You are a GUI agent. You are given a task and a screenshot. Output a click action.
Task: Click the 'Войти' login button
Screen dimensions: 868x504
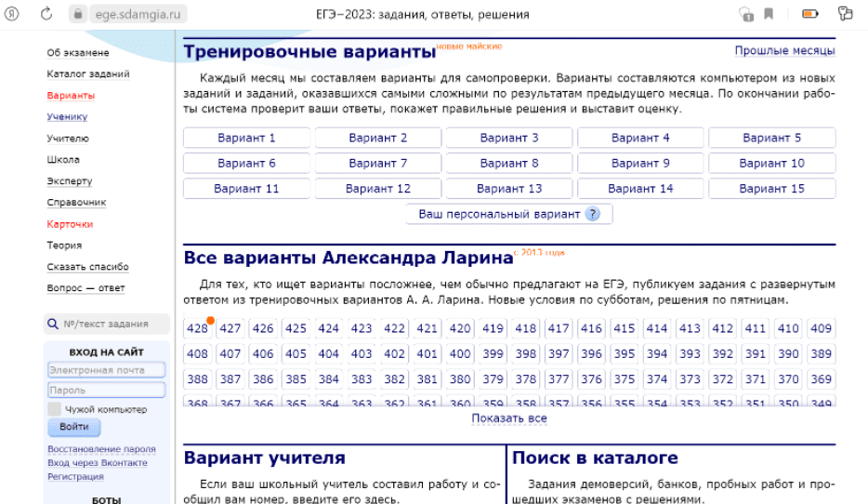click(x=74, y=427)
